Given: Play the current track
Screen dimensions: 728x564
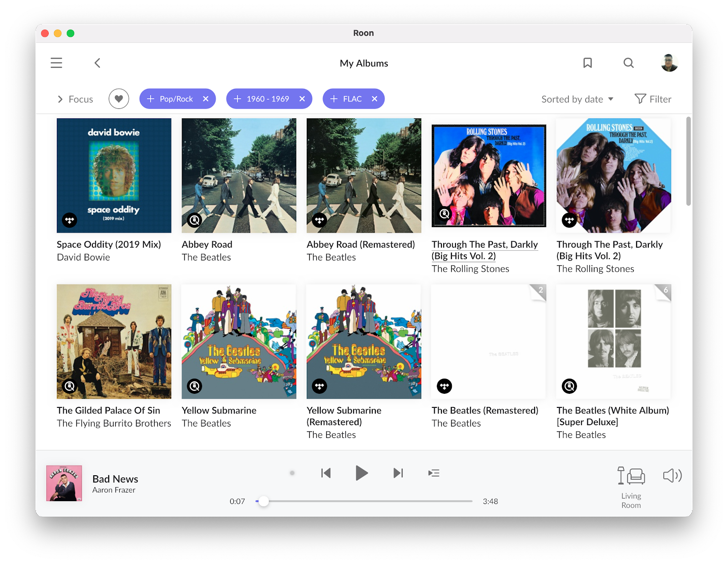Looking at the screenshot, I should coord(361,473).
